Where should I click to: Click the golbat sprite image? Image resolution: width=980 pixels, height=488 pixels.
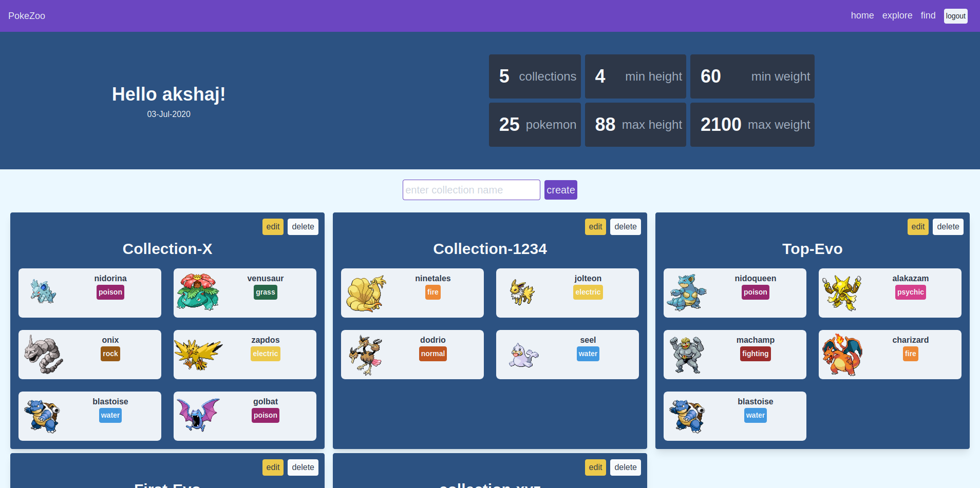point(198,415)
